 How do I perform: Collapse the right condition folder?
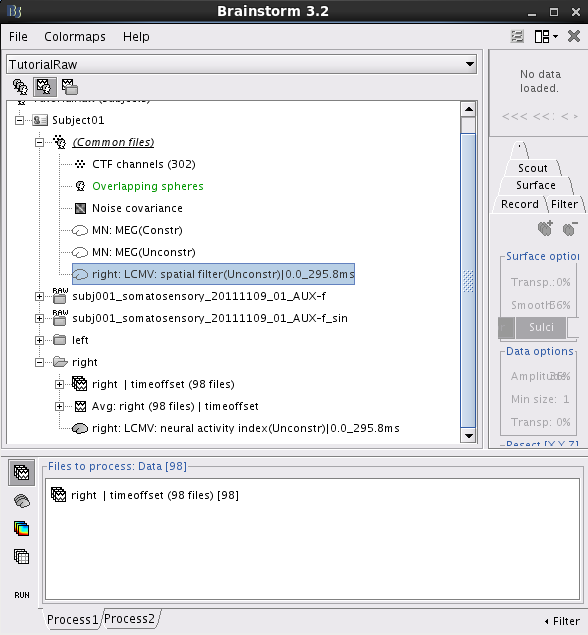click(x=39, y=362)
